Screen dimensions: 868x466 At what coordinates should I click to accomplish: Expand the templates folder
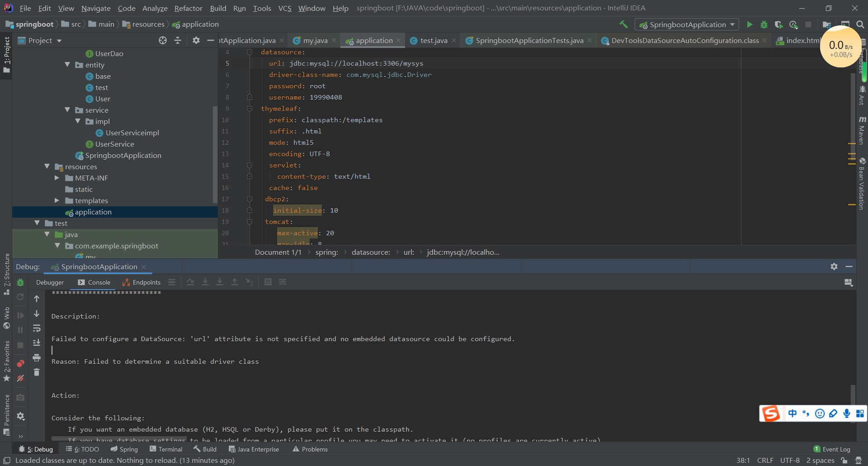(x=57, y=200)
